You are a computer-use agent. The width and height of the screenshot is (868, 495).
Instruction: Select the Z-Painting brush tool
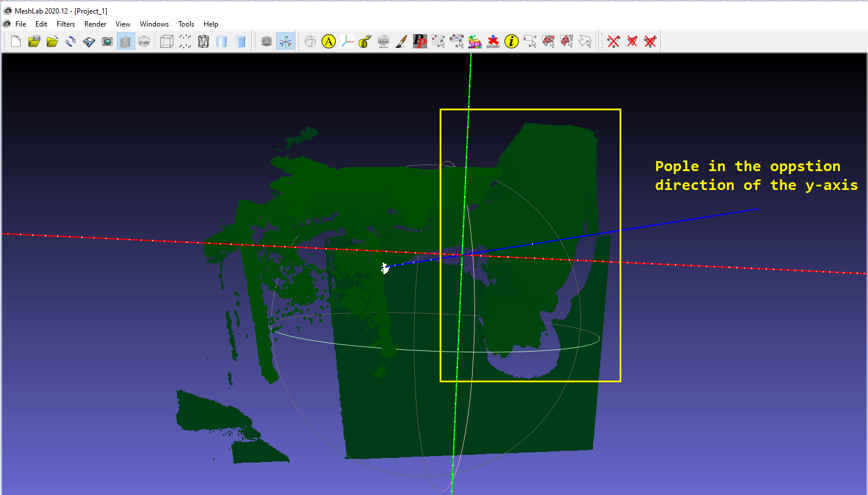pos(401,41)
